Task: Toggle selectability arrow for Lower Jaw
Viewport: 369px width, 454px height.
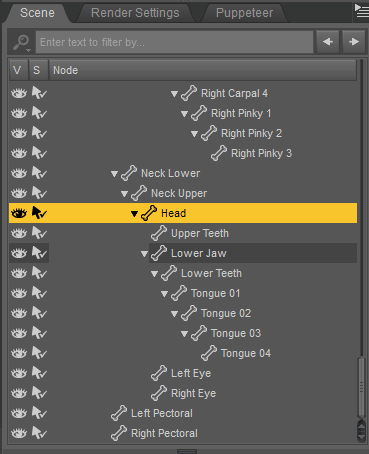Action: tap(39, 253)
